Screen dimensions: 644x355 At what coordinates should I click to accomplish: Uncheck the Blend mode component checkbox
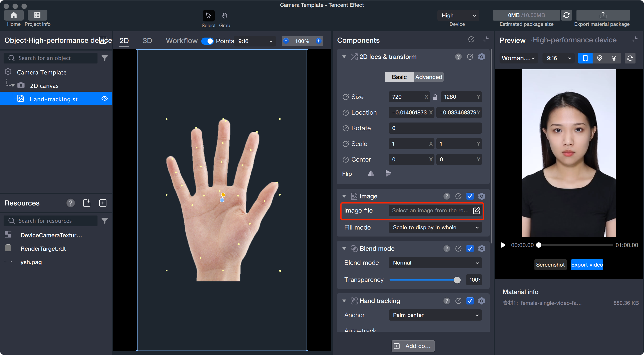[x=470, y=249]
